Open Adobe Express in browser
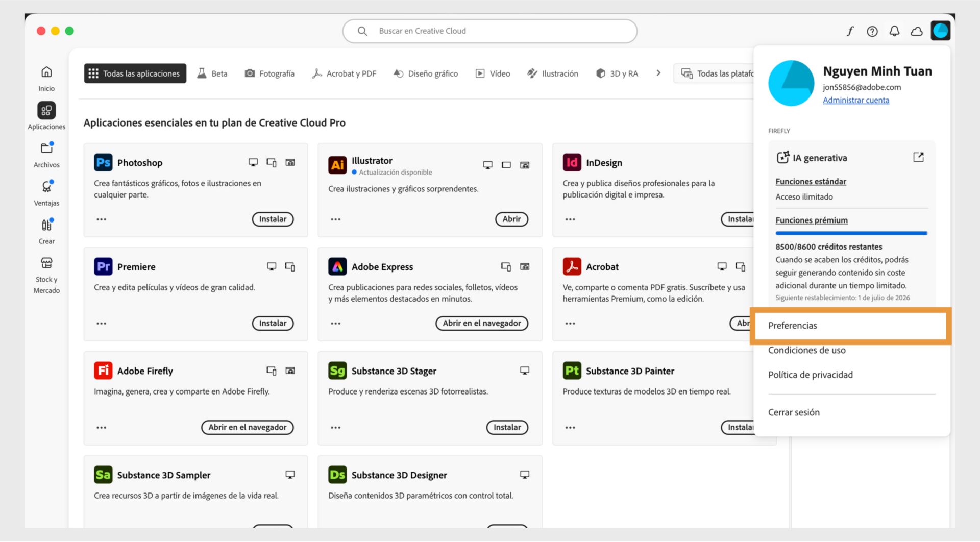980x542 pixels. pos(482,323)
